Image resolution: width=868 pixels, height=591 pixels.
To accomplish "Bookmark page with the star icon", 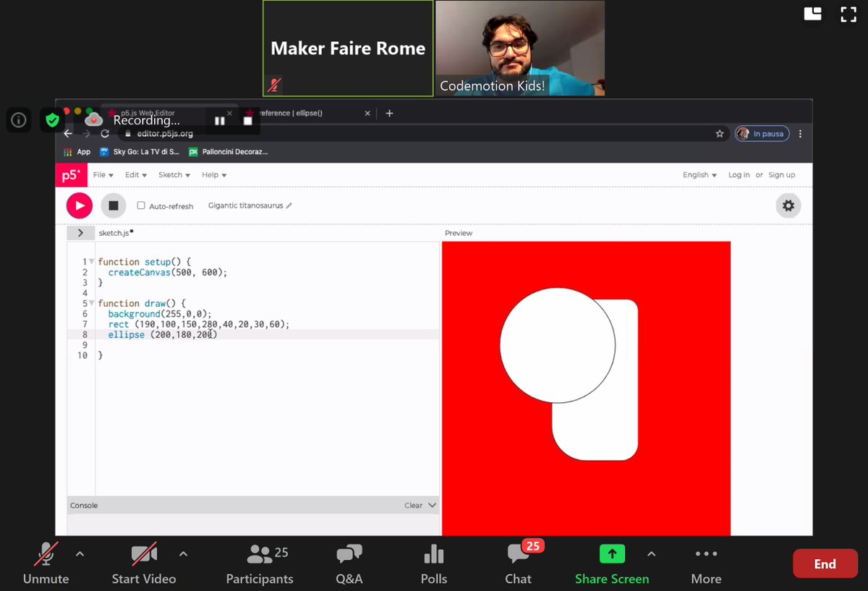I will tap(720, 134).
